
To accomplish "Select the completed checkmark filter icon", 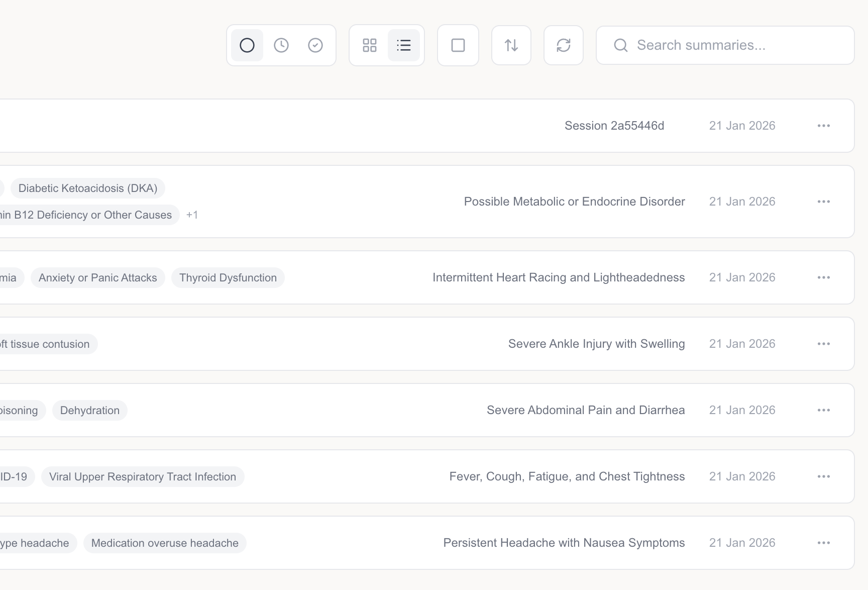I will pos(315,45).
